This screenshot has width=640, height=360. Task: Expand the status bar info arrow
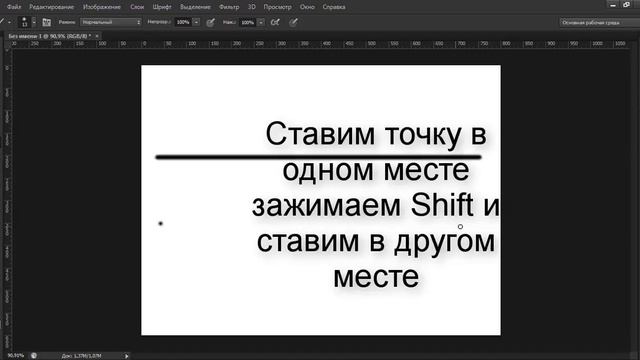pos(127,356)
